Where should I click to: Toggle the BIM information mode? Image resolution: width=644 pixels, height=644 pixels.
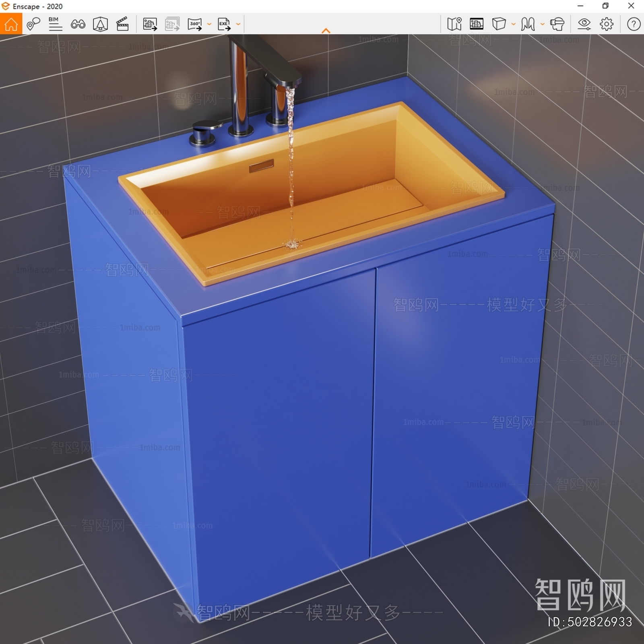(55, 24)
